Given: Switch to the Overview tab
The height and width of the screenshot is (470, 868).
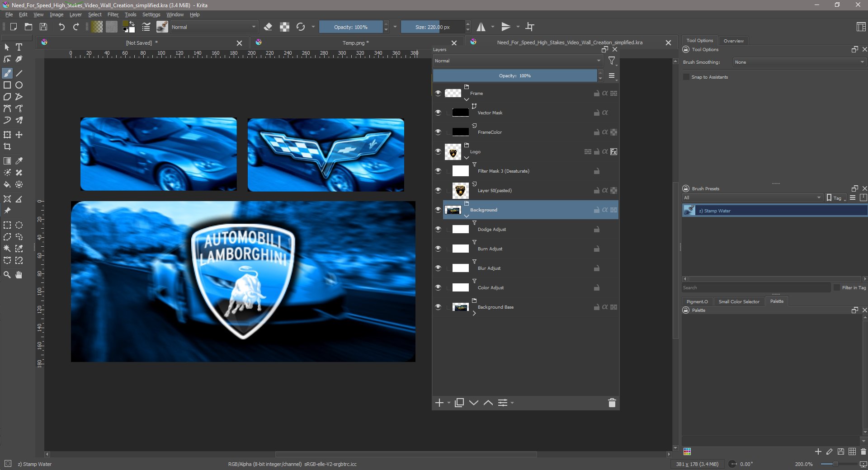Looking at the screenshot, I should [733, 41].
